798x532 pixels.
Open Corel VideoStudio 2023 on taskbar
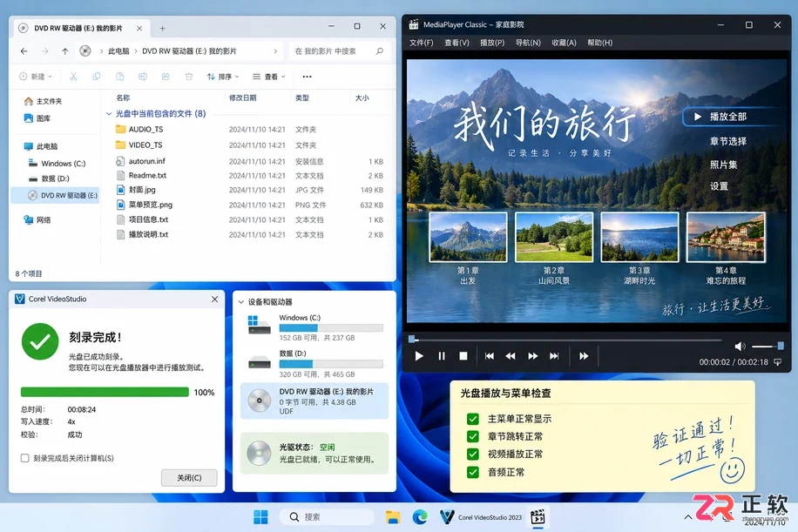tap(480, 516)
